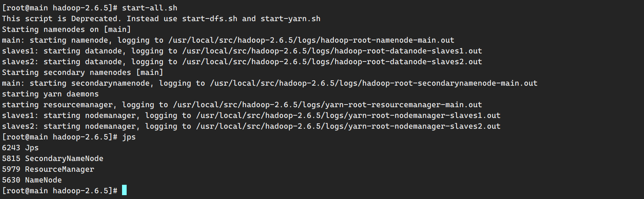Click the 6243 Jps process line
The height and width of the screenshot is (199, 644).
tap(20, 148)
